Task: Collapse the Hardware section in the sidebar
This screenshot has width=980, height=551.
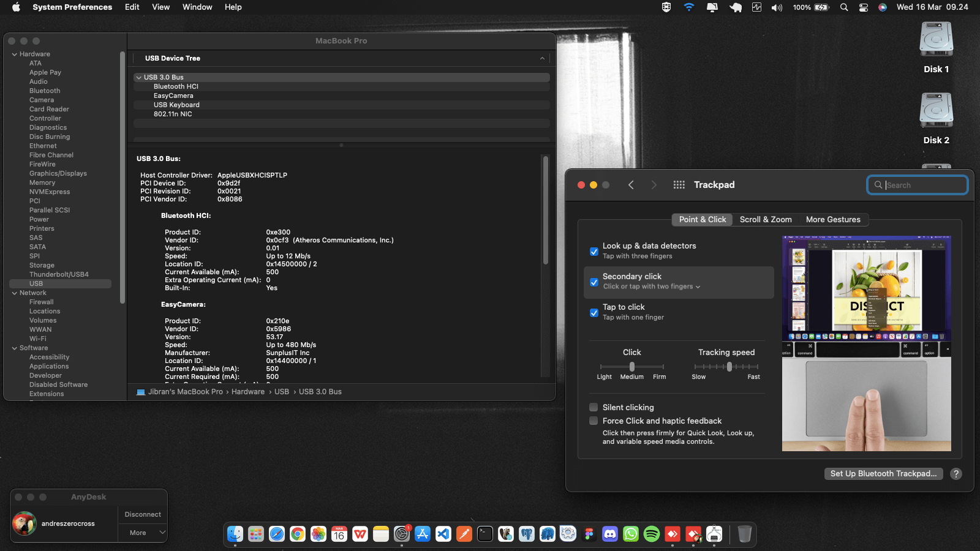Action: [14, 54]
